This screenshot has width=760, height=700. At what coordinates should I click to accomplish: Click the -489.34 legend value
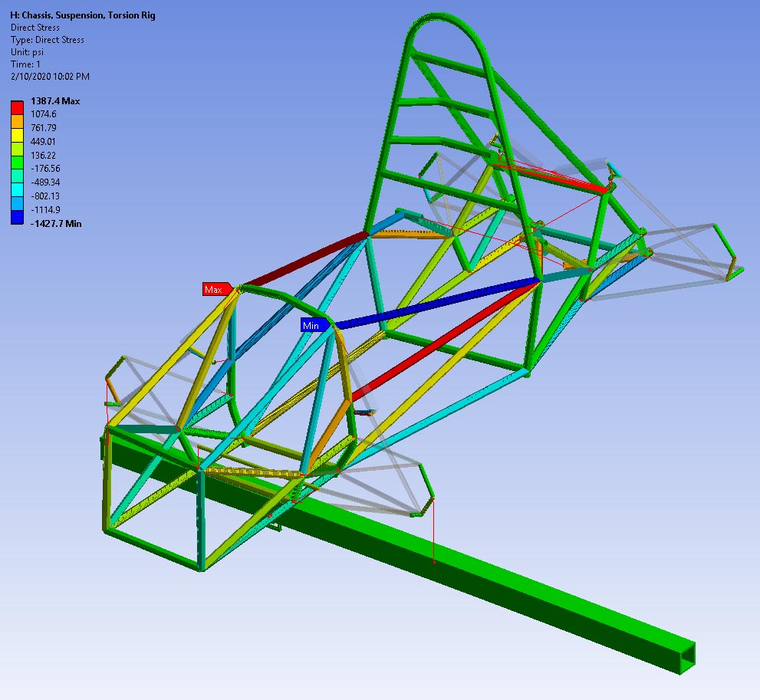coord(45,182)
